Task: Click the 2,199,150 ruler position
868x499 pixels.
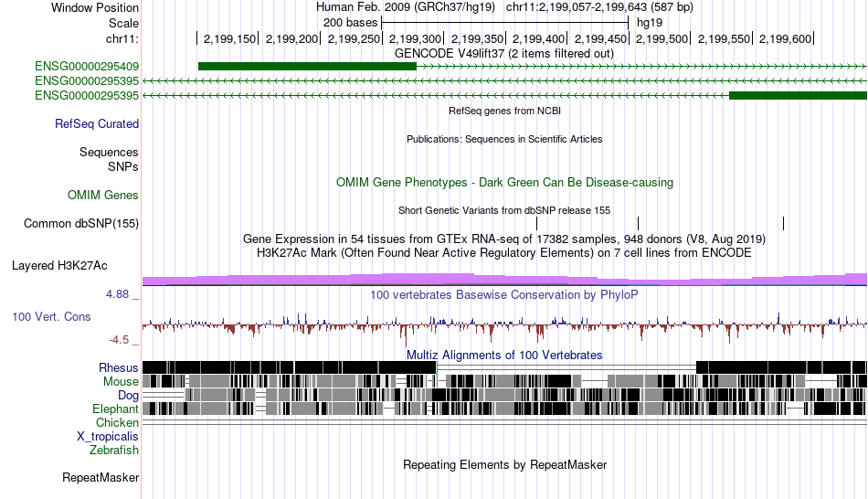Action: [229, 39]
